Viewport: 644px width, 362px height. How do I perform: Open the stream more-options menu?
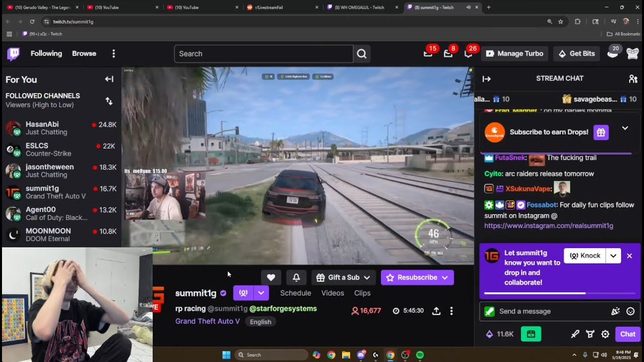[x=451, y=311]
